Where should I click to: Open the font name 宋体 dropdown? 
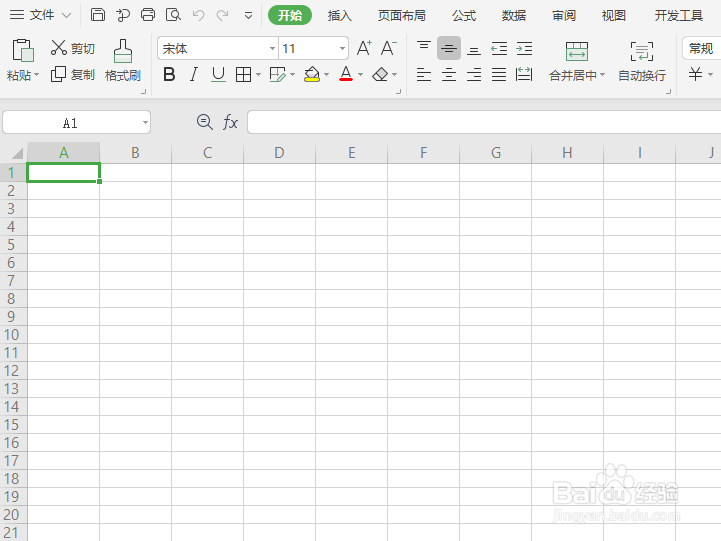272,48
